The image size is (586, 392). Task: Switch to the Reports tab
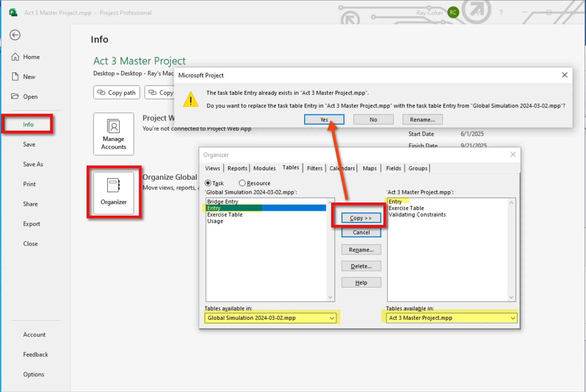point(237,168)
